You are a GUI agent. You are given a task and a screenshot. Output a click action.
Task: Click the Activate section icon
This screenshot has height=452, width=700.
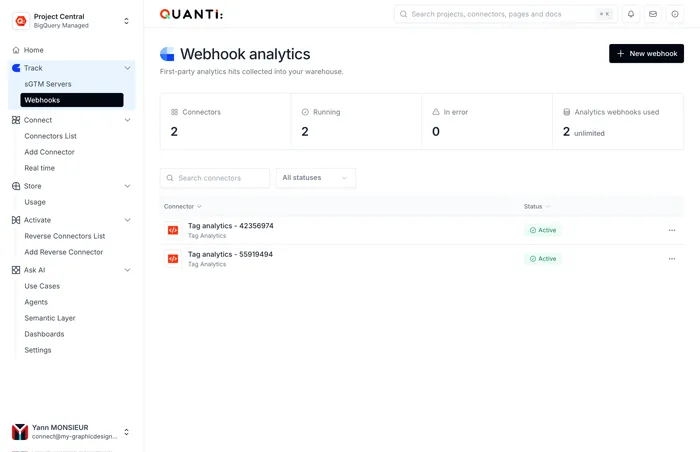tap(16, 220)
